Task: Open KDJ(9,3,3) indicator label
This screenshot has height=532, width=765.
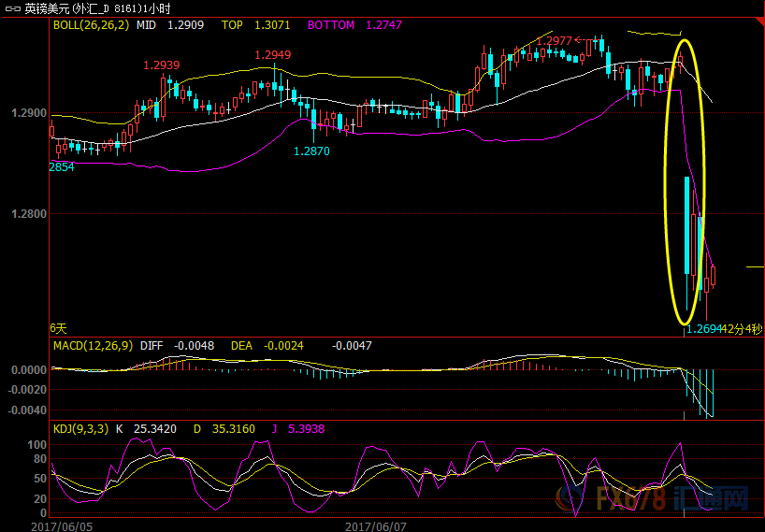Action: [x=81, y=429]
